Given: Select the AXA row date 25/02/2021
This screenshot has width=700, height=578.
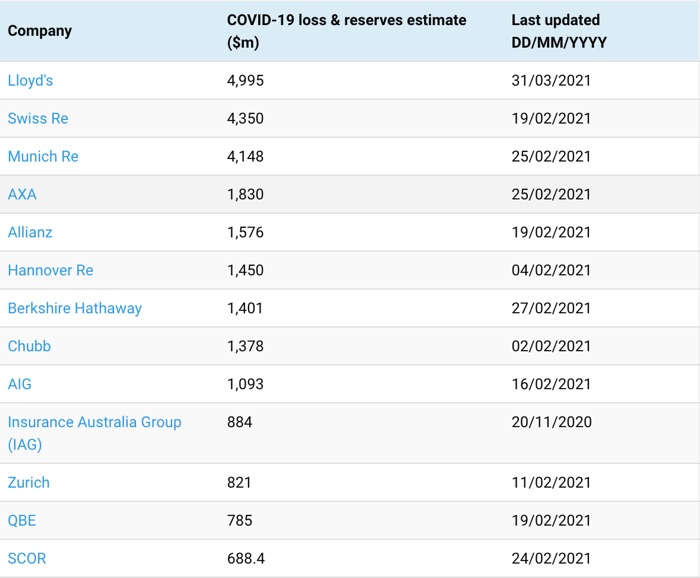Looking at the screenshot, I should point(551,195).
